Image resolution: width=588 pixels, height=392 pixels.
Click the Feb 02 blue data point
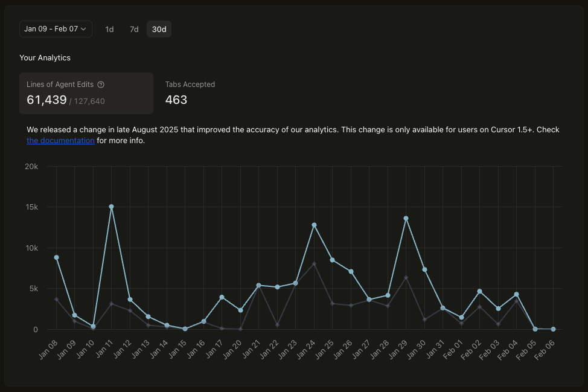point(480,291)
